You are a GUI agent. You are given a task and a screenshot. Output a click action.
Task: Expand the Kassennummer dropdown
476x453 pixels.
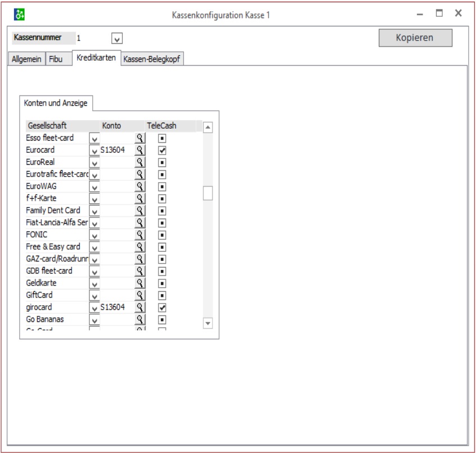point(117,39)
